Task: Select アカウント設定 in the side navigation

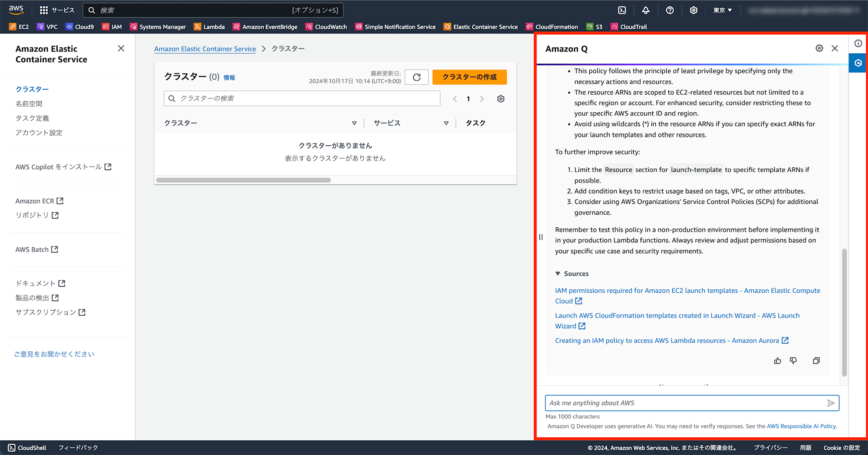Action: (39, 133)
